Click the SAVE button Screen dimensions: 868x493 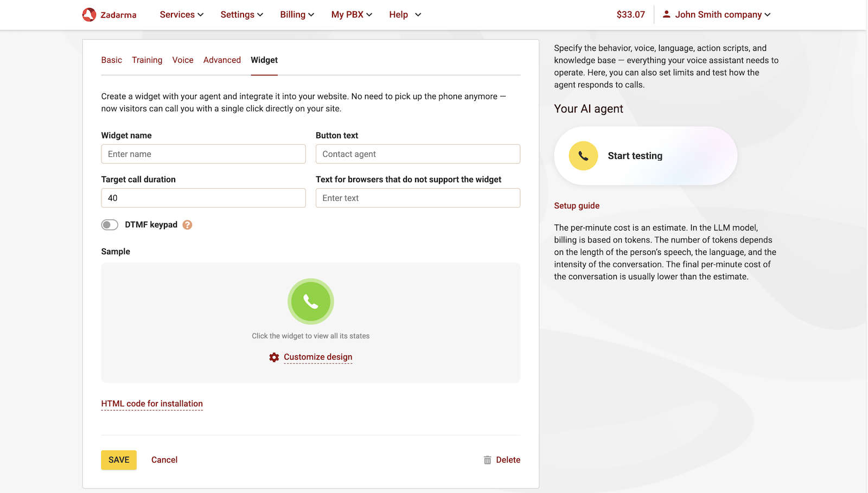pos(118,459)
